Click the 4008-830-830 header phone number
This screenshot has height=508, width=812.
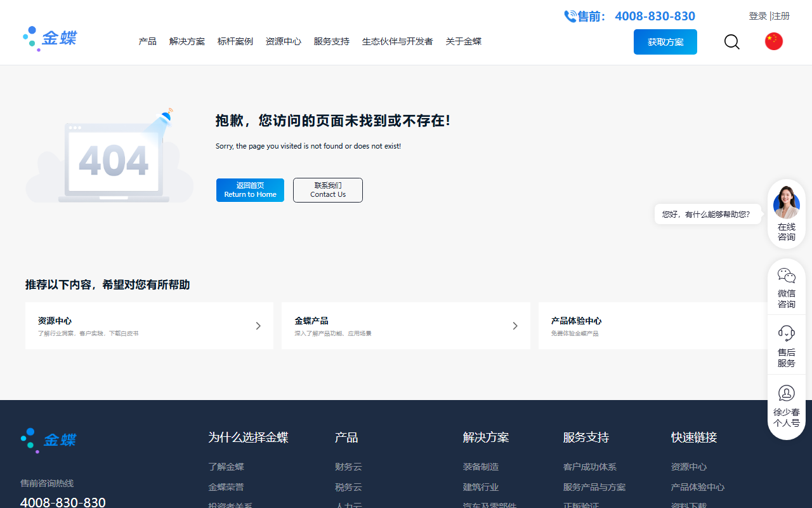click(x=655, y=17)
